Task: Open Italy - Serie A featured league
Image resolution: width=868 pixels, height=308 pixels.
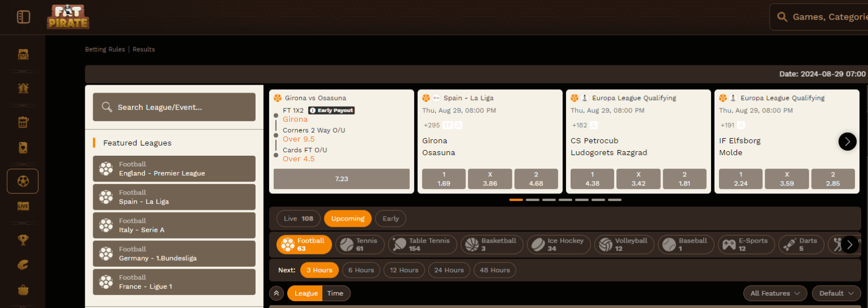Action: tap(174, 225)
